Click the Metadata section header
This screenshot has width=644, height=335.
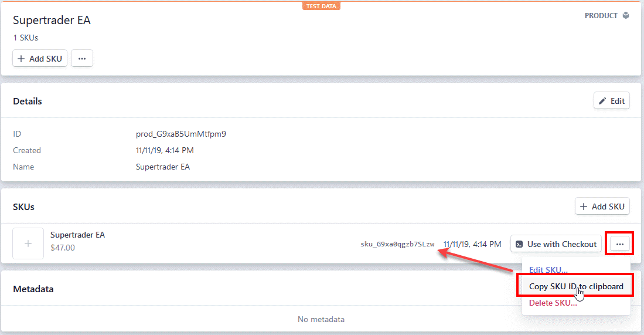click(x=33, y=289)
